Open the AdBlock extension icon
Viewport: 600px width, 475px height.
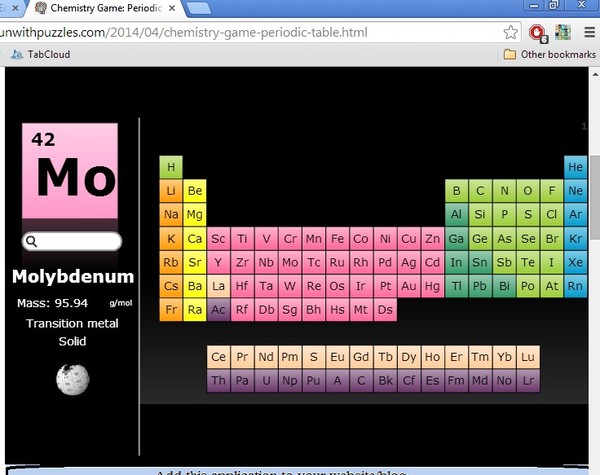tap(538, 32)
